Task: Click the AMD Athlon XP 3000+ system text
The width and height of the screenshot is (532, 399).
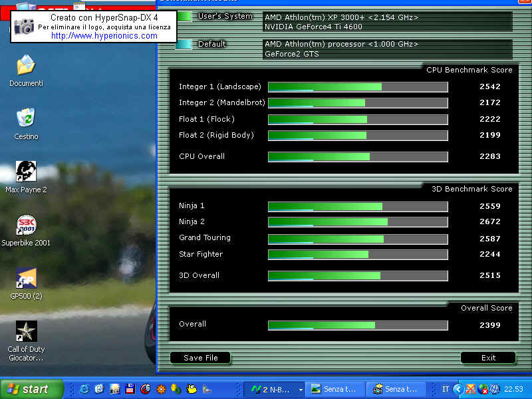Action: coord(341,17)
